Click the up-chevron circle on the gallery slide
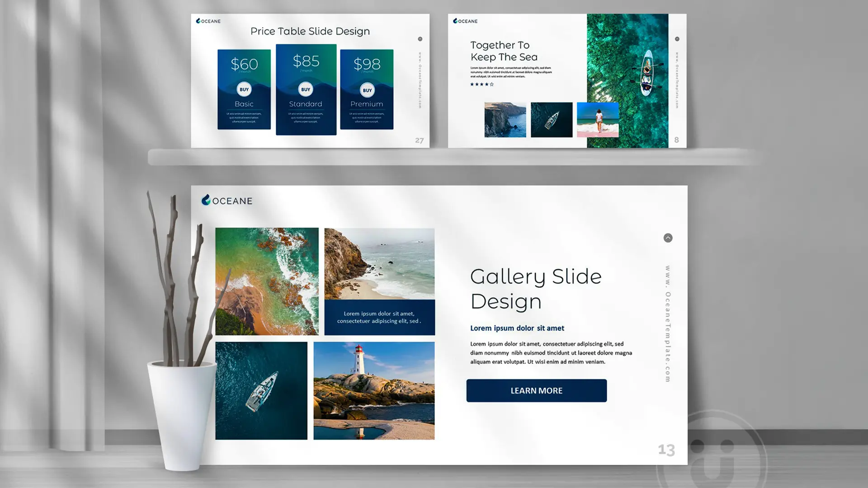The image size is (868, 488). point(668,238)
